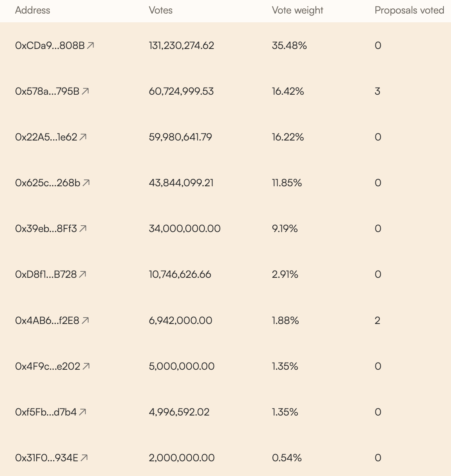Image resolution: width=451 pixels, height=476 pixels.
Task: Open external link icon beside 0x4F9c...e202
Action: (86, 366)
